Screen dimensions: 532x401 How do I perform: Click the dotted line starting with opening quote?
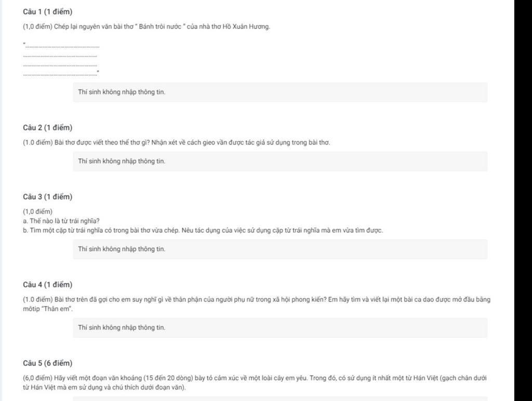pos(61,45)
